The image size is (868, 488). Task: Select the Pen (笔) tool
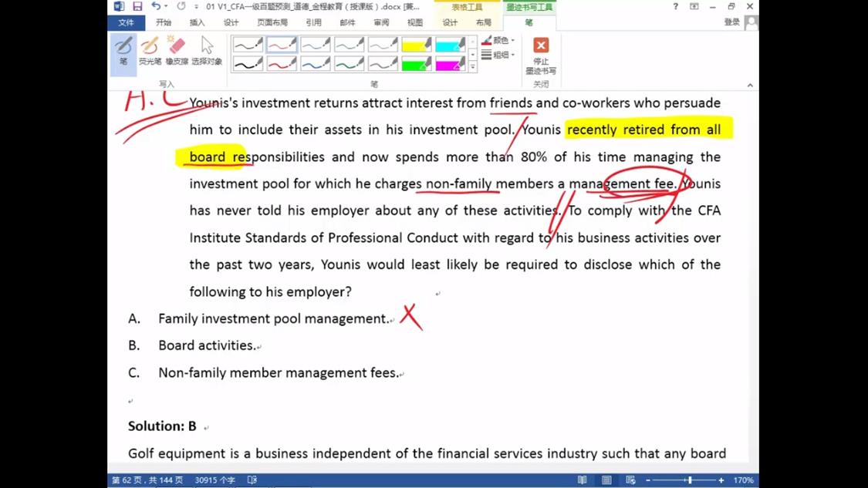coord(123,51)
